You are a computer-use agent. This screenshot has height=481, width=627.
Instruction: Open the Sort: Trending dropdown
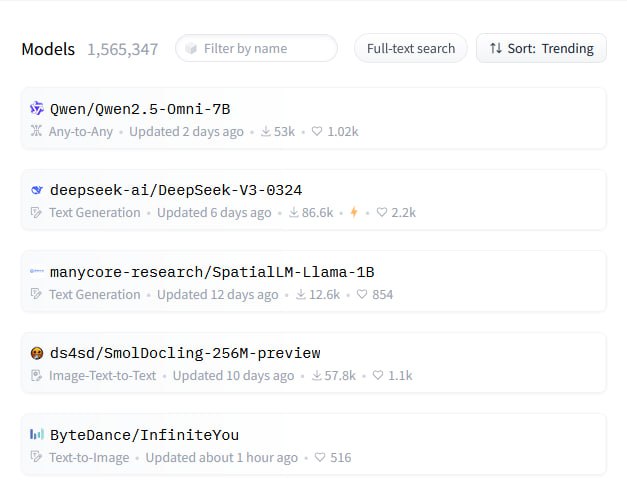tap(541, 48)
